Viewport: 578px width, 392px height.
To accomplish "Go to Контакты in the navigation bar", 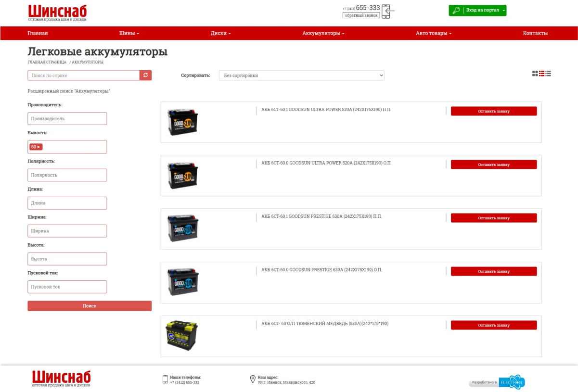I will coord(535,33).
